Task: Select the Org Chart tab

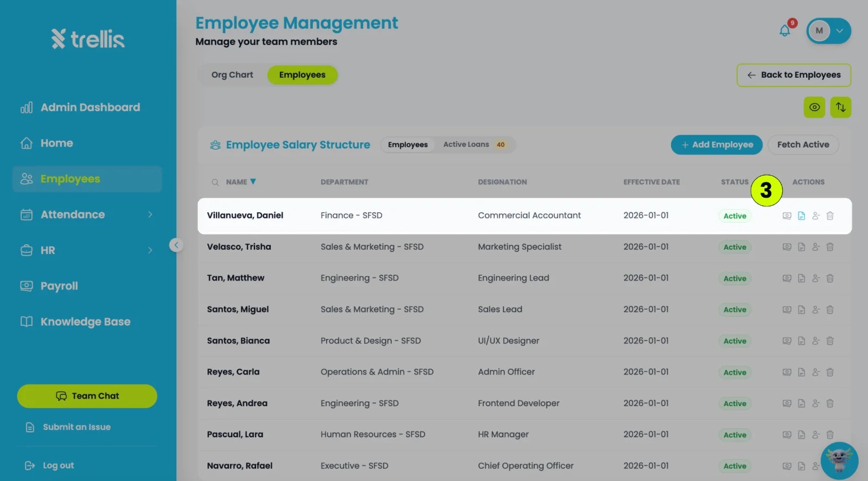Action: click(232, 75)
